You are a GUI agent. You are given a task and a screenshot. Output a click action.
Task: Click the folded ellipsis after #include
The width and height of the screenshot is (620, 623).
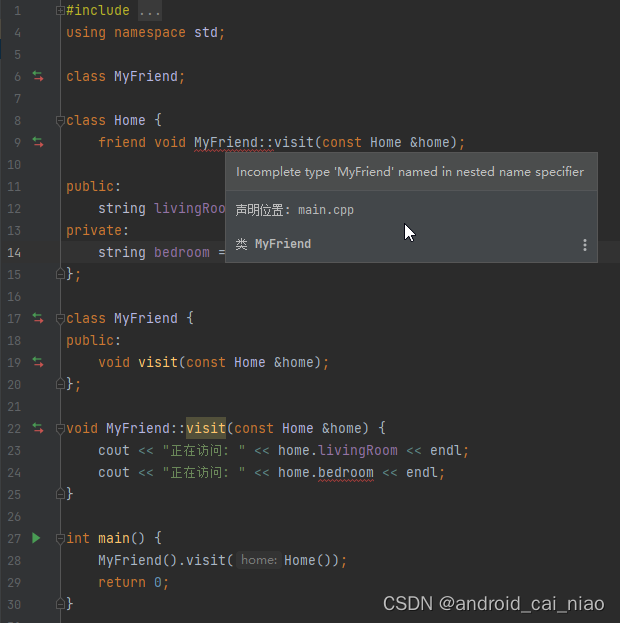(150, 11)
